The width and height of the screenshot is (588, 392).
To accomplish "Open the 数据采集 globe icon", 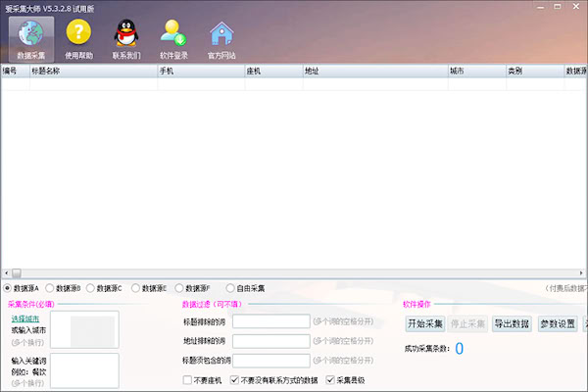I will (x=31, y=39).
